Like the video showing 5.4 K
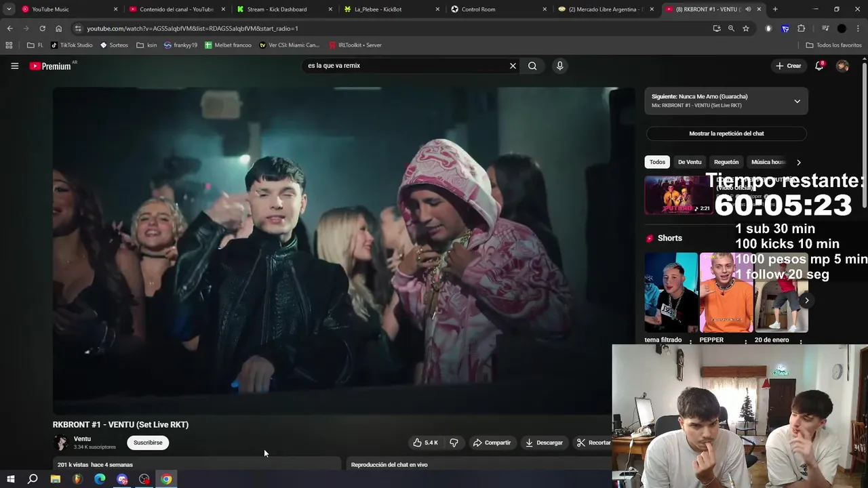 [x=425, y=443]
